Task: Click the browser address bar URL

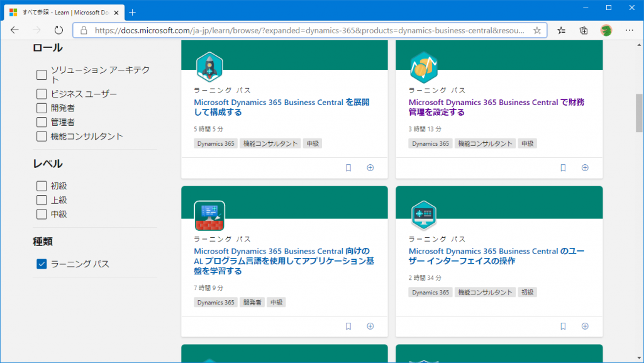Action: [x=309, y=30]
